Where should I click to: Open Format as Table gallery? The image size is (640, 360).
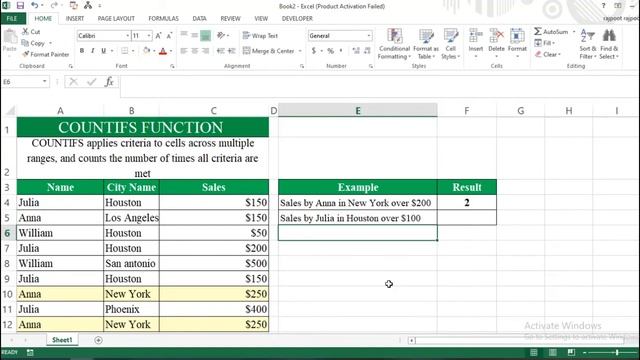click(x=426, y=44)
